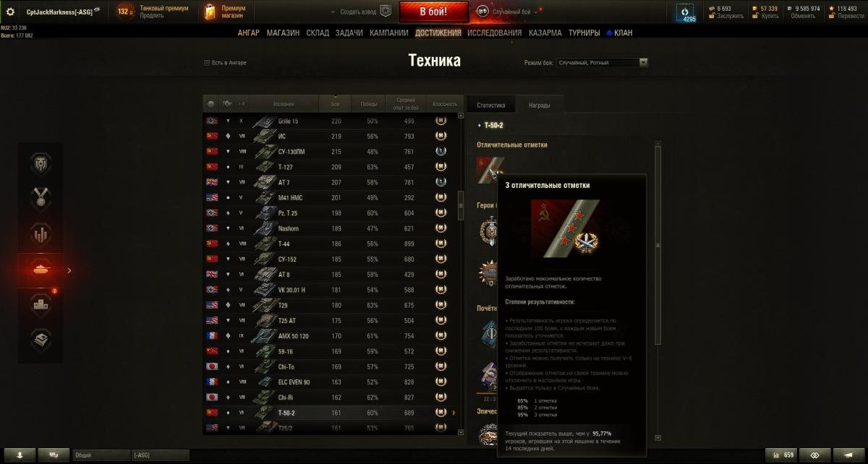
Task: Open the АНГАР menu item
Action: click(x=248, y=33)
